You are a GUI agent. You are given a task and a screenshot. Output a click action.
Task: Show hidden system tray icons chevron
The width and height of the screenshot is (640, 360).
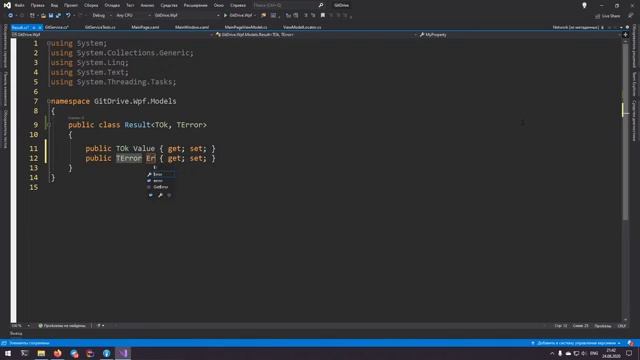click(552, 353)
